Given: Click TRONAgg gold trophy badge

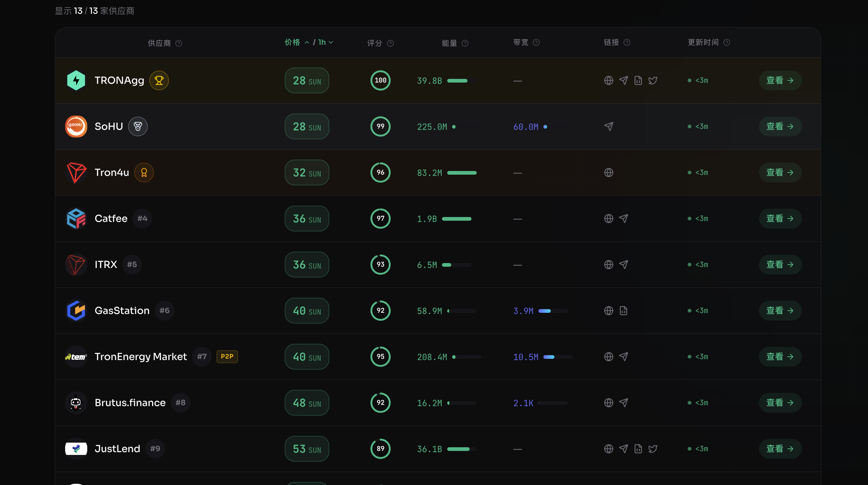Looking at the screenshot, I should click(159, 80).
